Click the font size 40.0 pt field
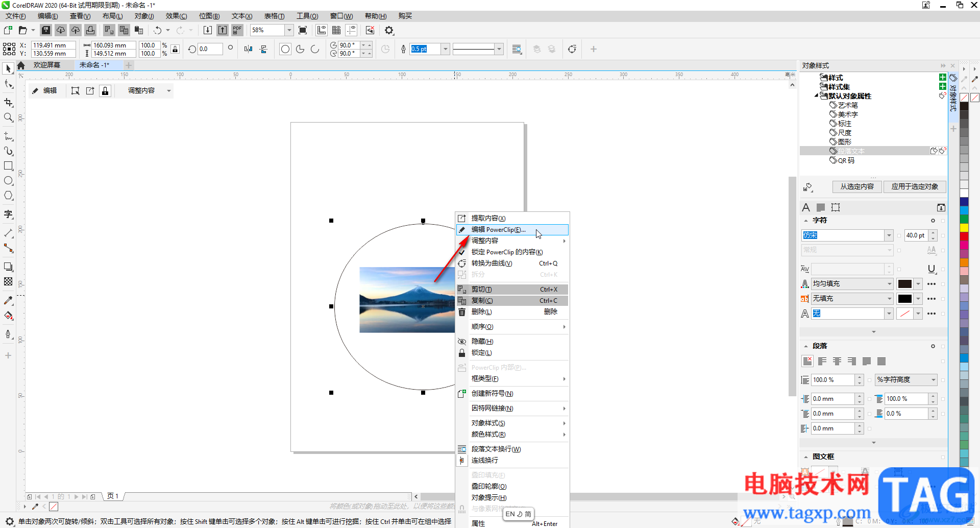This screenshot has height=528, width=980. [x=916, y=235]
